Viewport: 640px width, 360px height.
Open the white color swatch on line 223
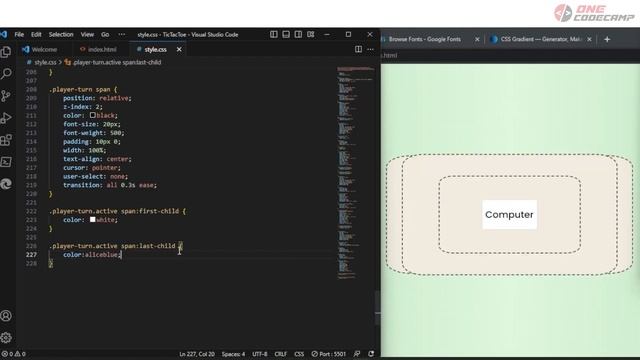pyautogui.click(x=93, y=220)
